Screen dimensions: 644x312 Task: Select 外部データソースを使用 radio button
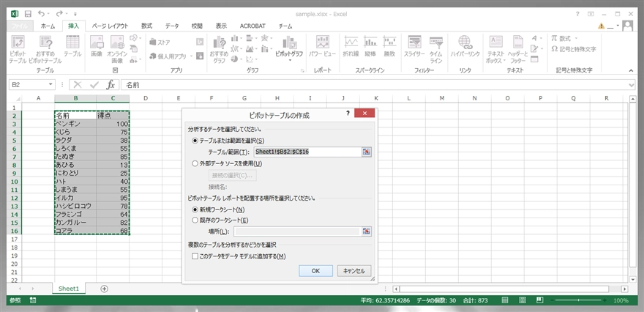pyautogui.click(x=195, y=163)
